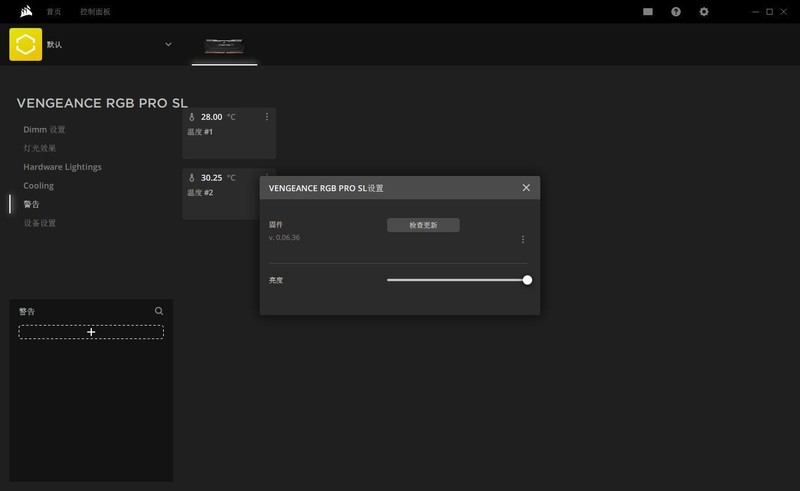Click the 亮度 brightness slider handle

(527, 280)
